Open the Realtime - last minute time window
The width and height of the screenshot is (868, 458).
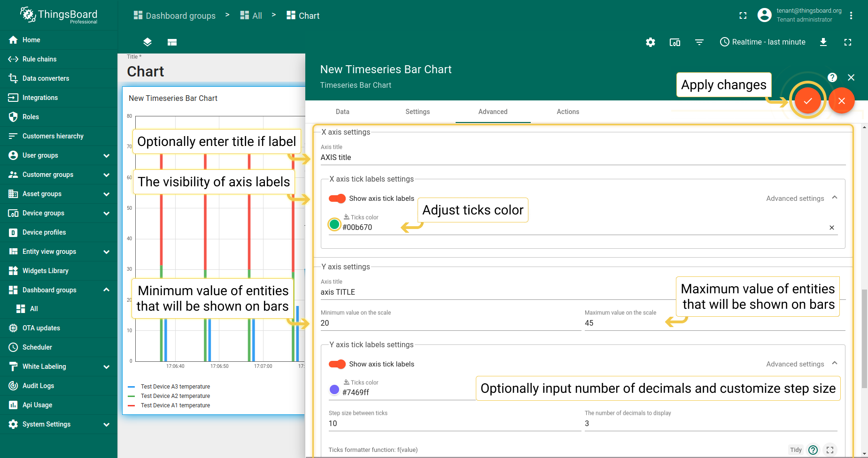click(762, 42)
